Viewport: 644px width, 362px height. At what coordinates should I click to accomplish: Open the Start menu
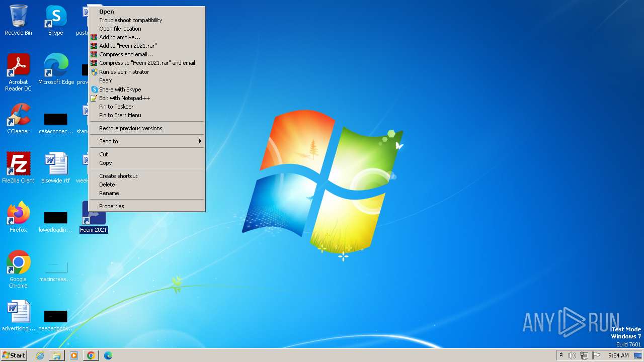tap(14, 355)
